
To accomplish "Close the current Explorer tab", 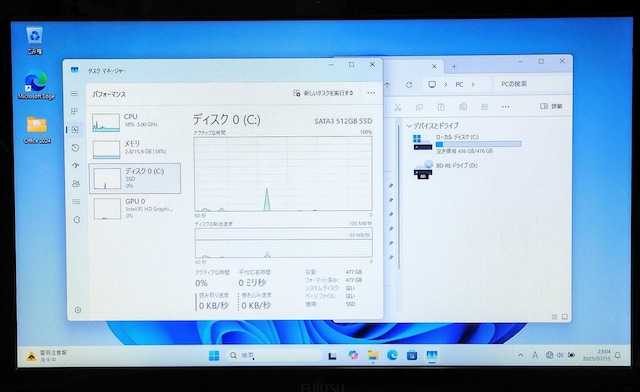I will point(434,66).
